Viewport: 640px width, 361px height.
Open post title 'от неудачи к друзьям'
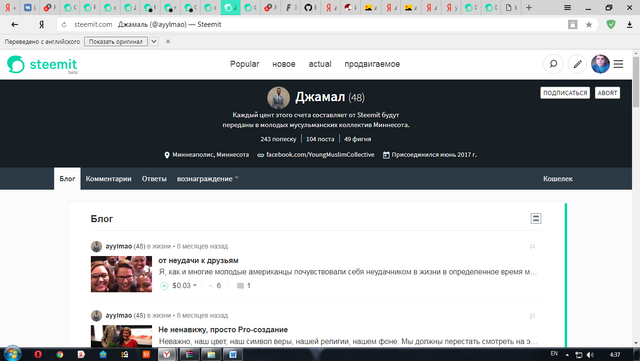(x=198, y=261)
